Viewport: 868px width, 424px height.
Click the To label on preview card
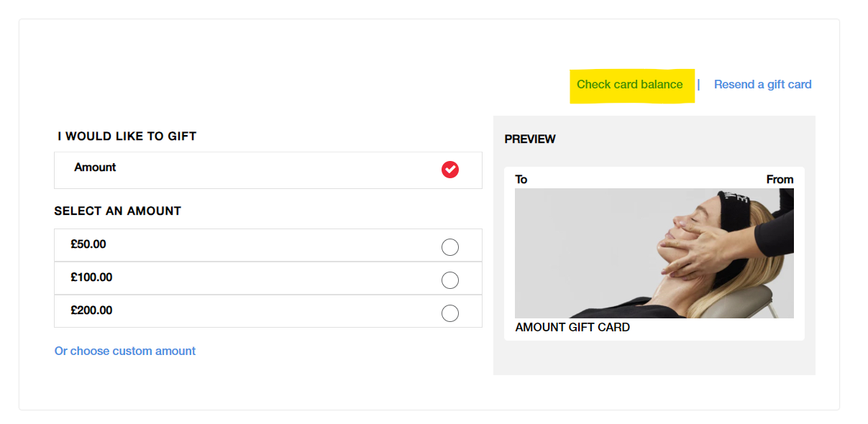coord(521,180)
